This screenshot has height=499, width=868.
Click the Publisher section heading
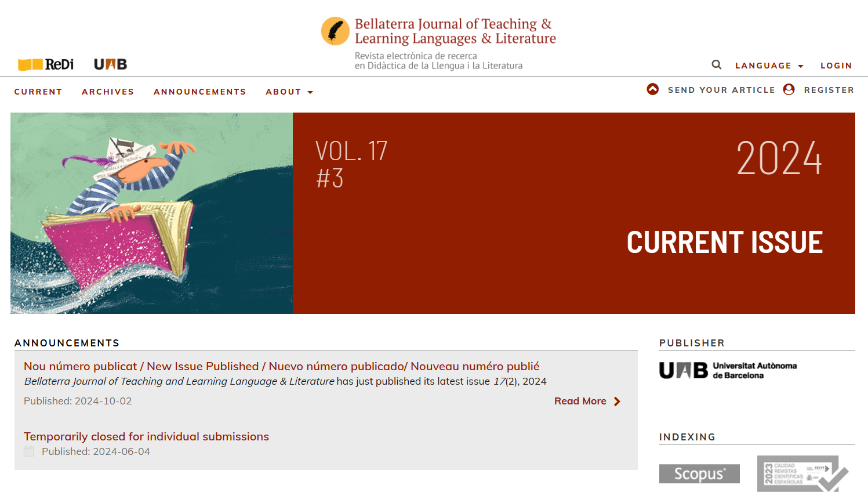[x=692, y=343]
